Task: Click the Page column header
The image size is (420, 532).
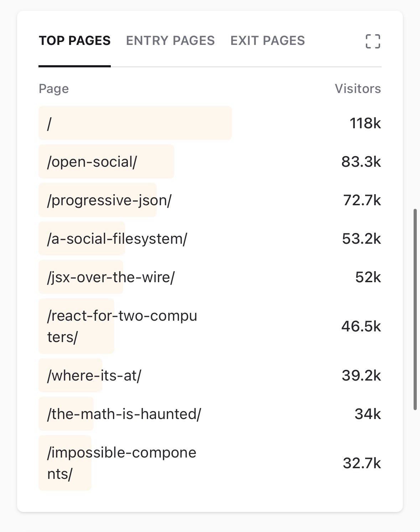Action: [x=54, y=89]
